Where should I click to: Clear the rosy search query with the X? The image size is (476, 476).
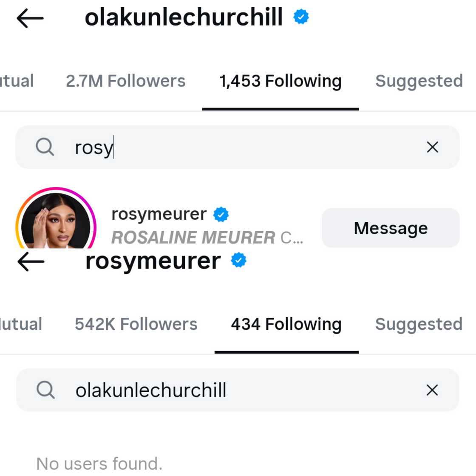(432, 147)
